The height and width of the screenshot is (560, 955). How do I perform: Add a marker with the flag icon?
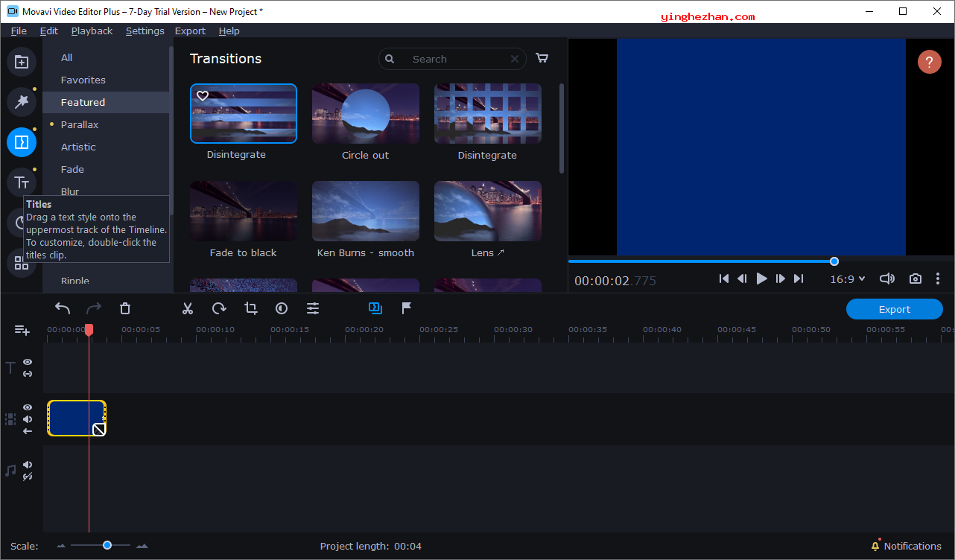pos(407,308)
